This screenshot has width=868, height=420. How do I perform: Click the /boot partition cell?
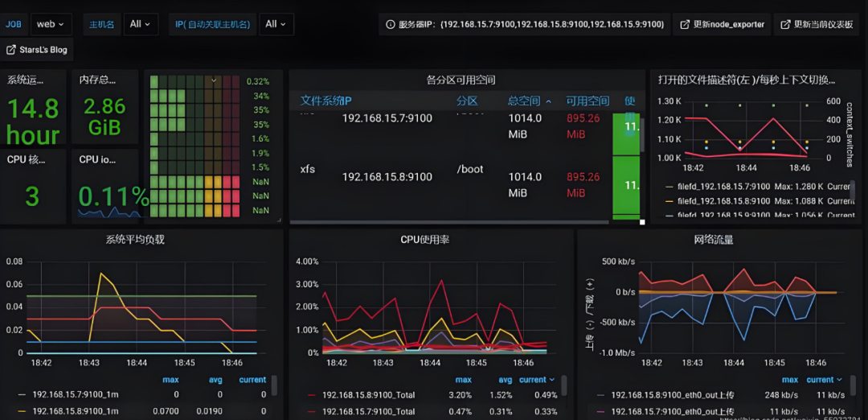tap(470, 170)
